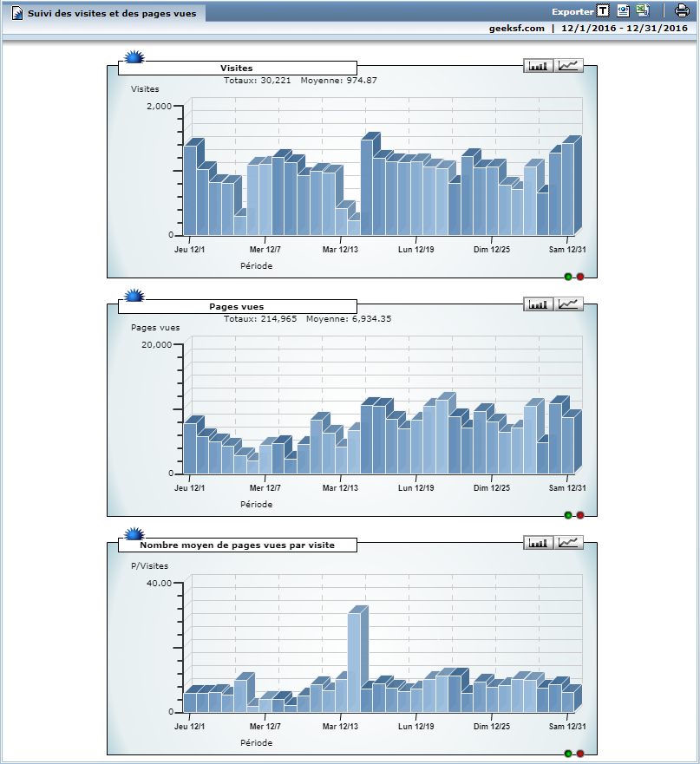This screenshot has width=700, height=764.
Task: Click blue starburst icon on Pages vues panel
Action: click(x=134, y=295)
